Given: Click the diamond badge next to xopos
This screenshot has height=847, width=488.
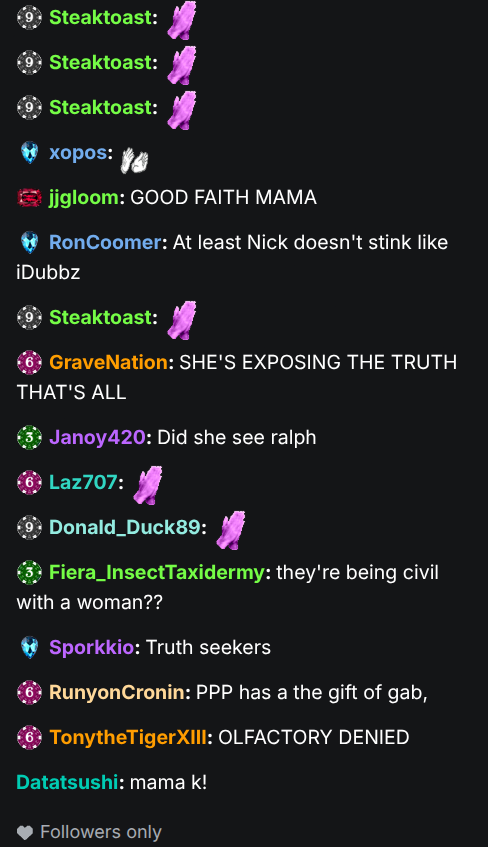Looking at the screenshot, I should (29, 153).
